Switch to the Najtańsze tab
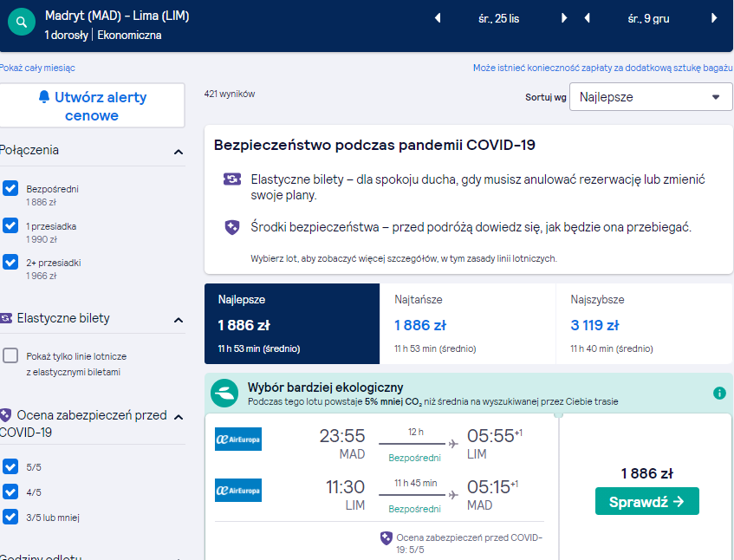 [468, 323]
